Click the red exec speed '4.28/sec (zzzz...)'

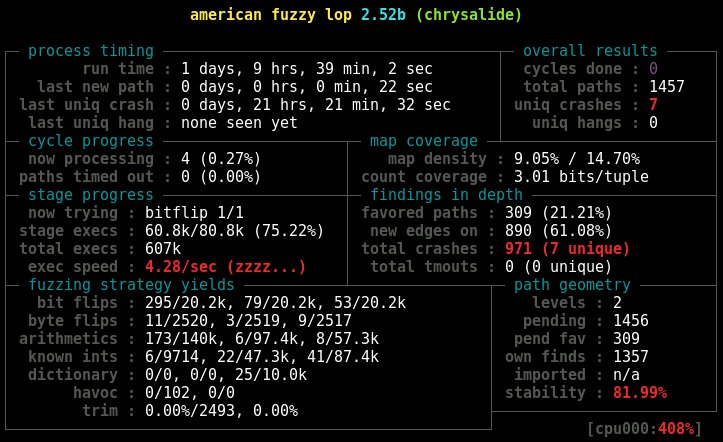(x=225, y=266)
